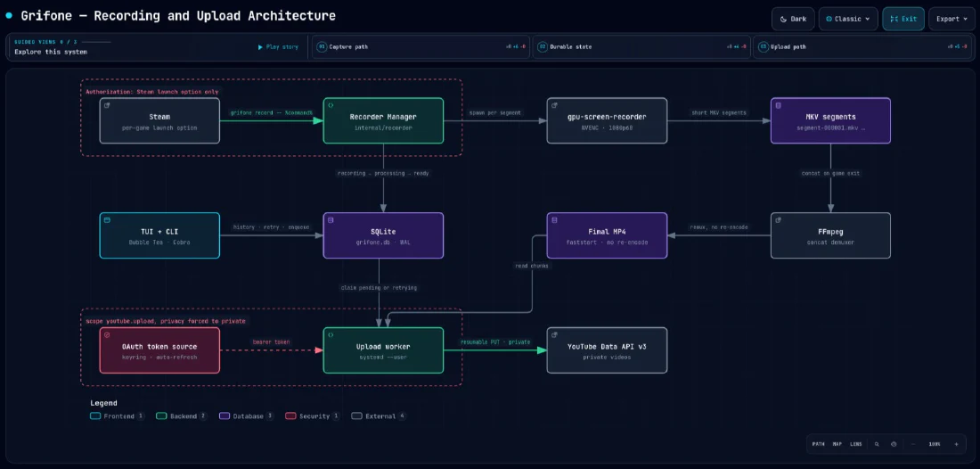The height and width of the screenshot is (469, 980).
Task: Click 'recording → processing → ready' edge label
Action: coord(383,173)
